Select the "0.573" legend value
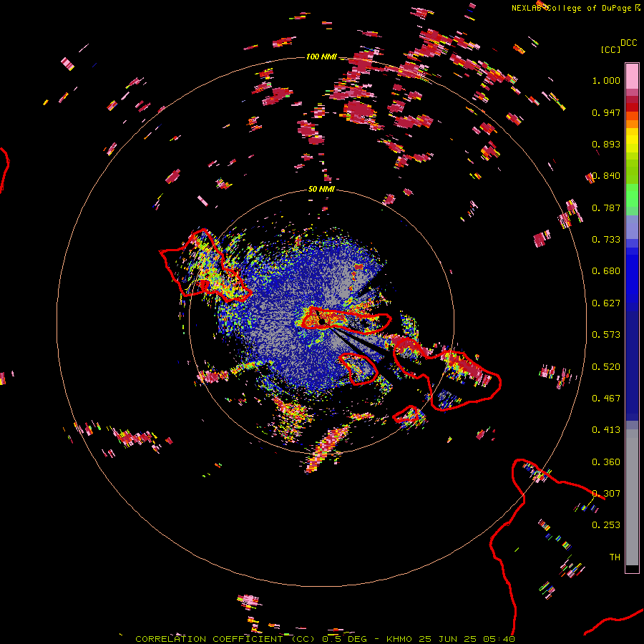Screen dimensions: 644x644 pos(606,335)
